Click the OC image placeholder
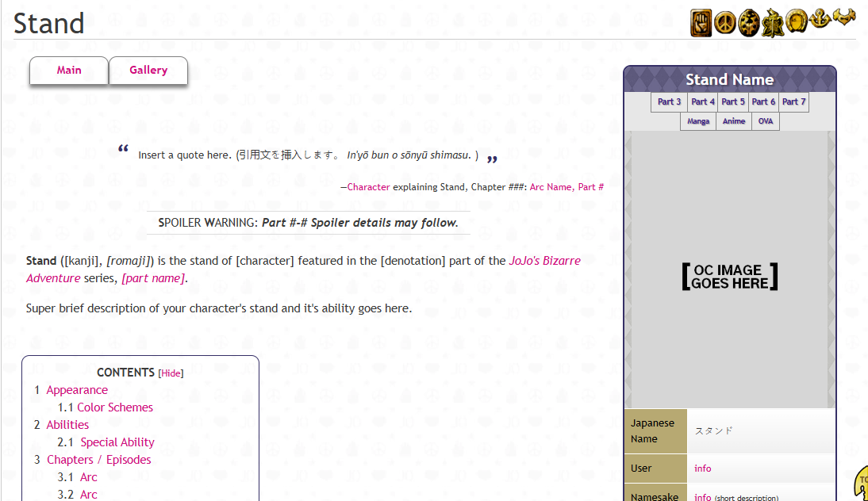This screenshot has height=501, width=868. 730,277
